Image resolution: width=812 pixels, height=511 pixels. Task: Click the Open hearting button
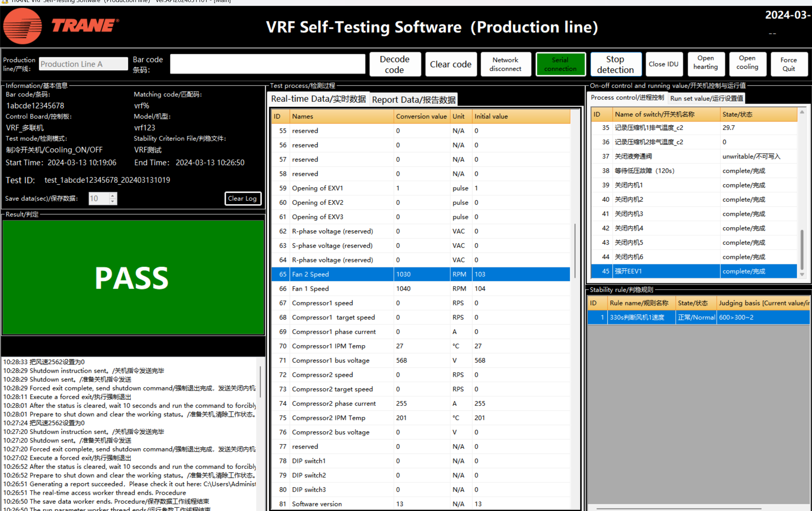pos(705,64)
